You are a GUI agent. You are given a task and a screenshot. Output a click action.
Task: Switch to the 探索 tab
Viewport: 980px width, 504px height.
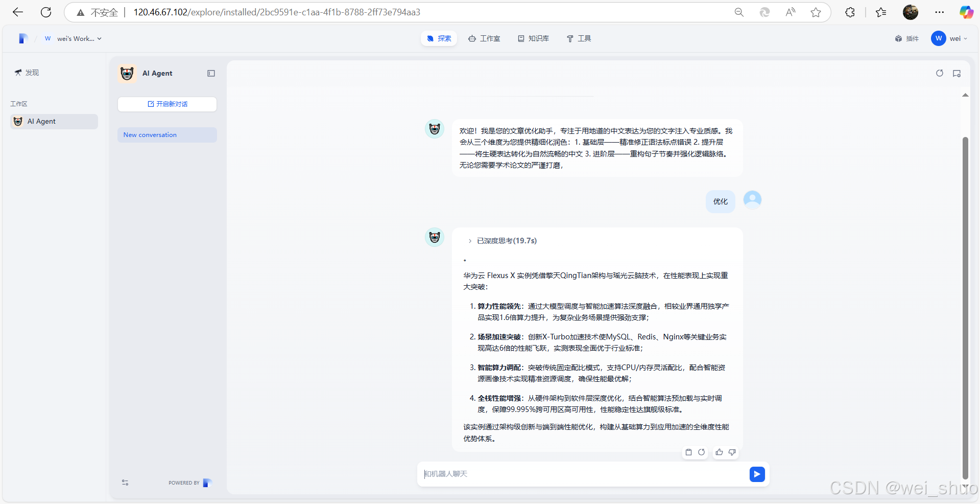pos(439,38)
